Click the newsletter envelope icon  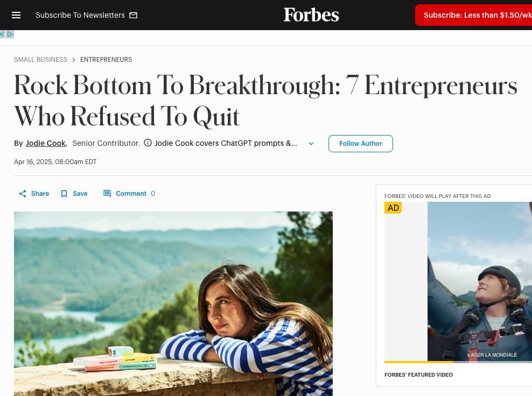tap(134, 15)
